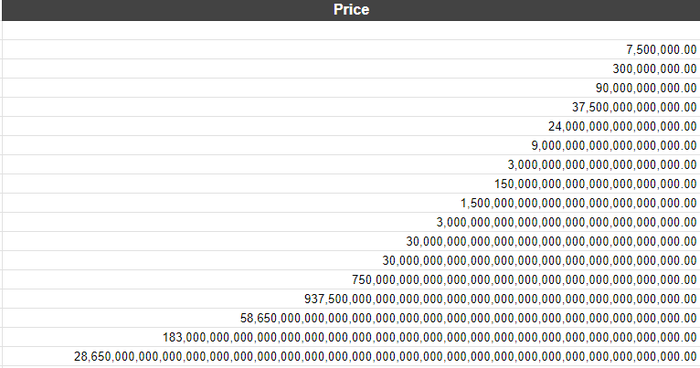700x368 pixels.
Task: Select the cell showing 300,000,000.00
Action: coord(351,68)
